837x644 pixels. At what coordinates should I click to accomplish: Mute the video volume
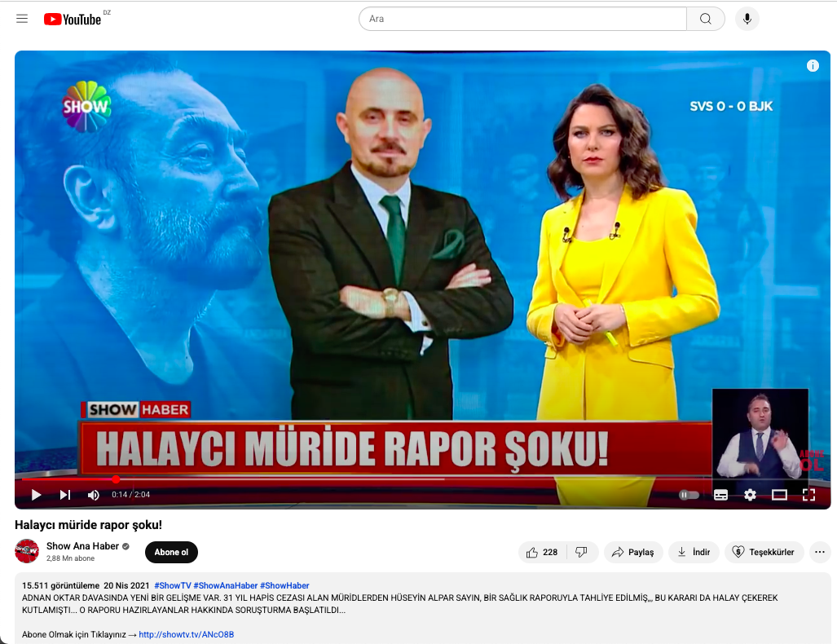(94, 495)
